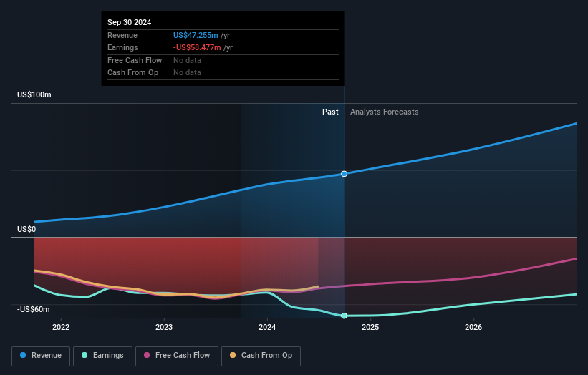The image size is (588, 375).
Task: Toggle the Cash From Op legend button
Action: 261,356
